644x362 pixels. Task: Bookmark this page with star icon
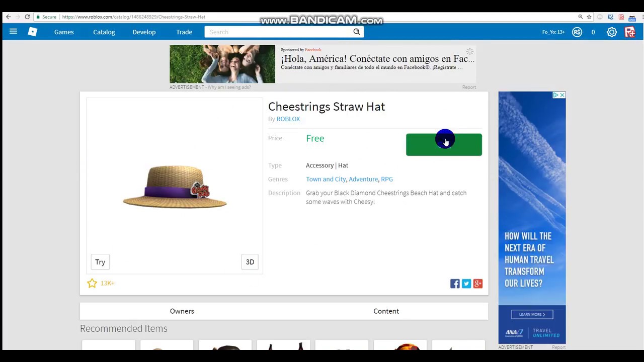(589, 17)
